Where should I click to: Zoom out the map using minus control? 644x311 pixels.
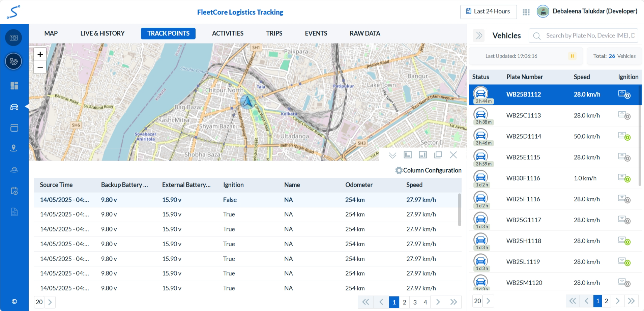[40, 67]
